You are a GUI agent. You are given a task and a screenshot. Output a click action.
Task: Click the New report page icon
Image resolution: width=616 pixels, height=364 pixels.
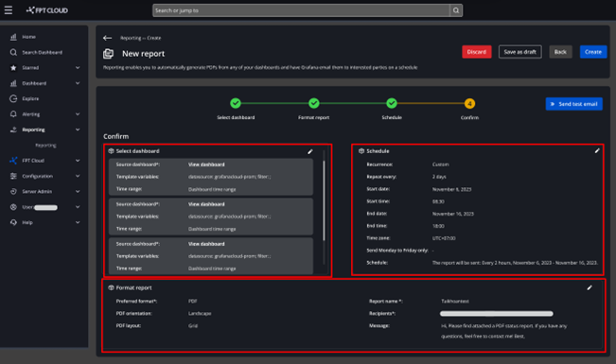point(109,53)
